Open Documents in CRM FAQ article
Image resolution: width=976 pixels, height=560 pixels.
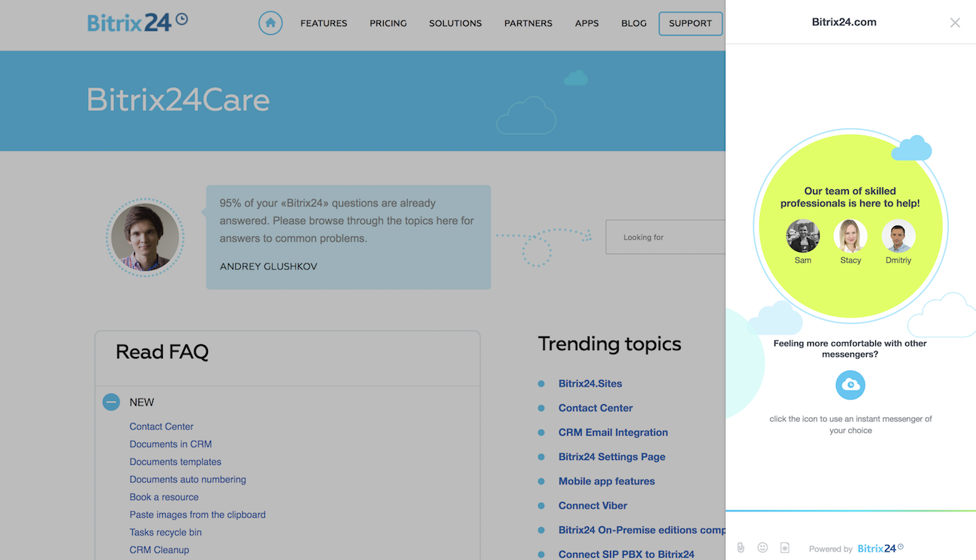click(171, 444)
